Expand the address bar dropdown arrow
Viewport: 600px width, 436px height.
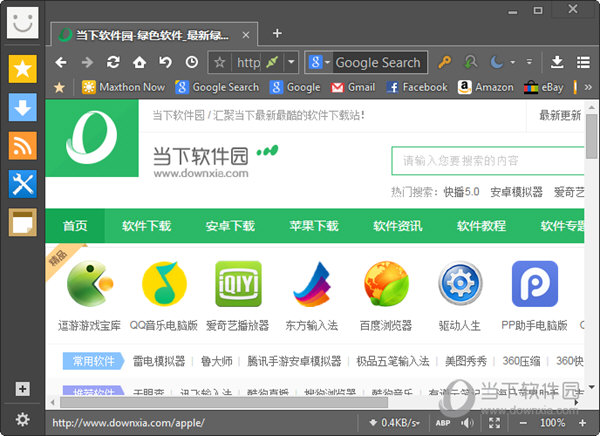(x=291, y=62)
